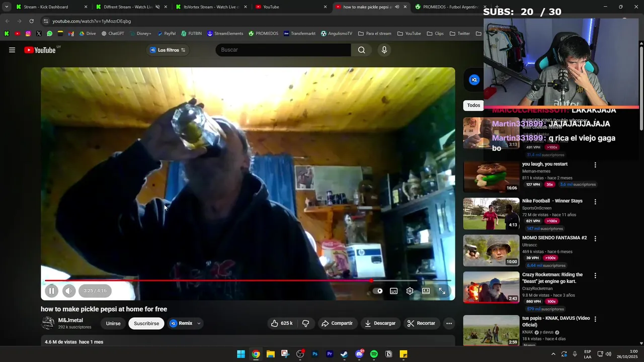Expand Clips bookmarks folder

tap(435, 34)
